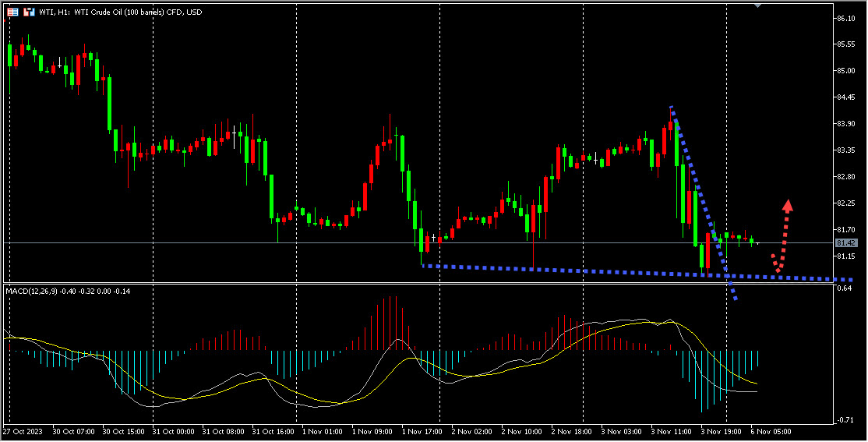Select the 31 Oct 08:00 time label
Viewport: 868px width, 442px height.
coord(223,432)
